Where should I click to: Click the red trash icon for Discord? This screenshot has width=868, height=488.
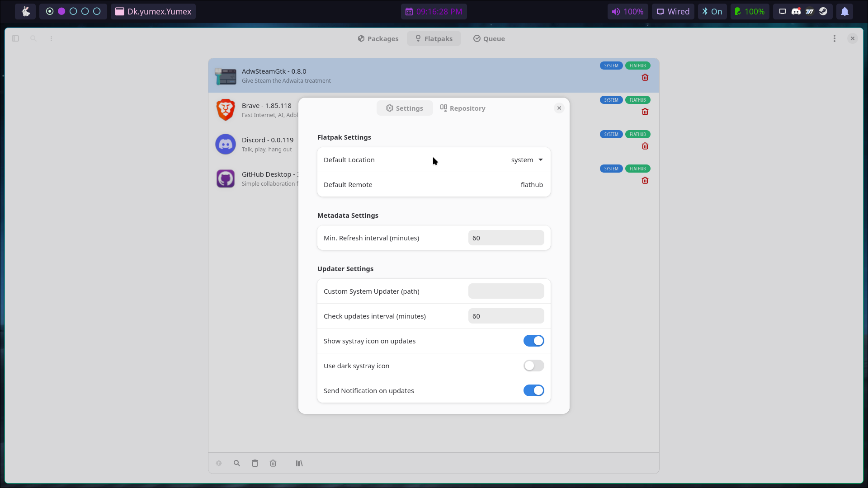coord(645,146)
